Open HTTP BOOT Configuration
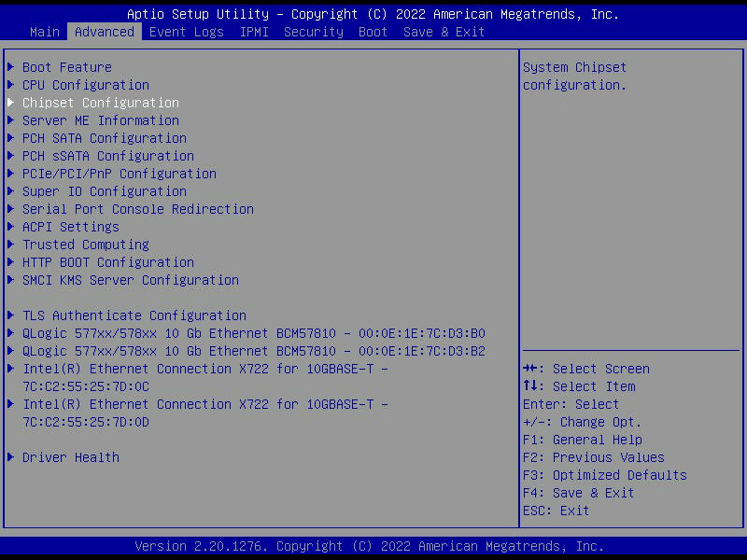 tap(108, 262)
